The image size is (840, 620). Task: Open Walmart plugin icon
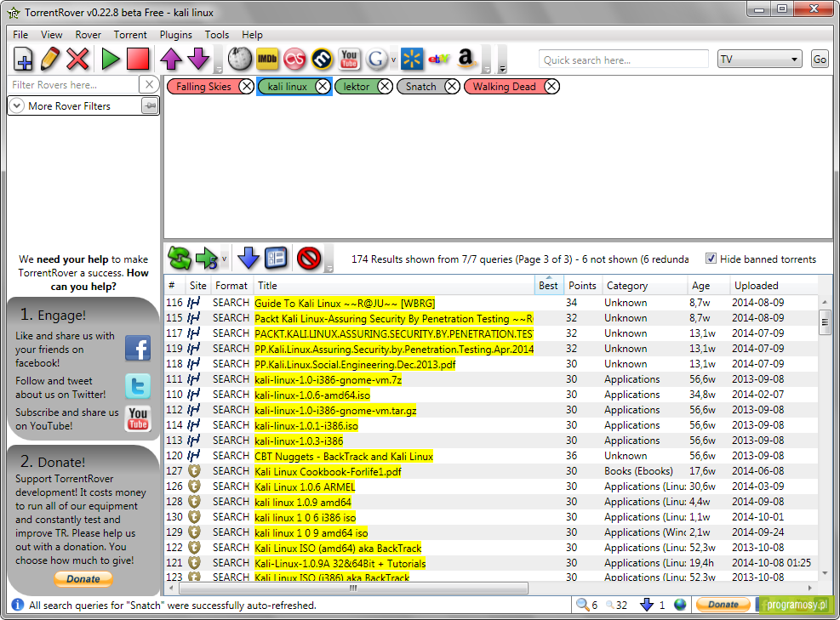point(412,59)
